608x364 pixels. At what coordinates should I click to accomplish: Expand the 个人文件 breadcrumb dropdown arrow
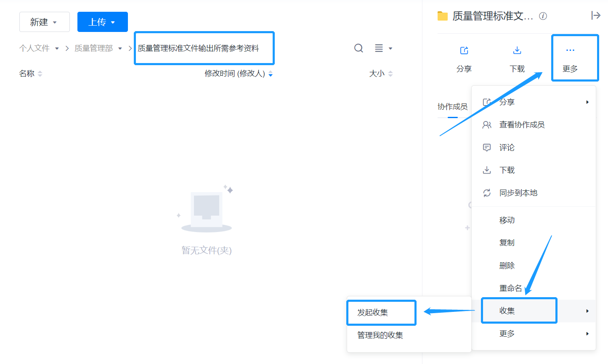coord(57,48)
